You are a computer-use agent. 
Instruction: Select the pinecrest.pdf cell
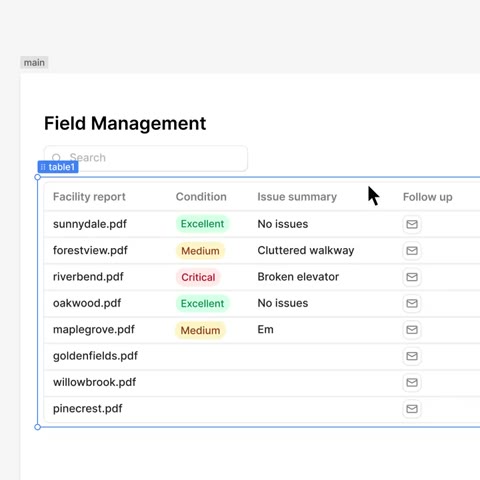tap(88, 408)
